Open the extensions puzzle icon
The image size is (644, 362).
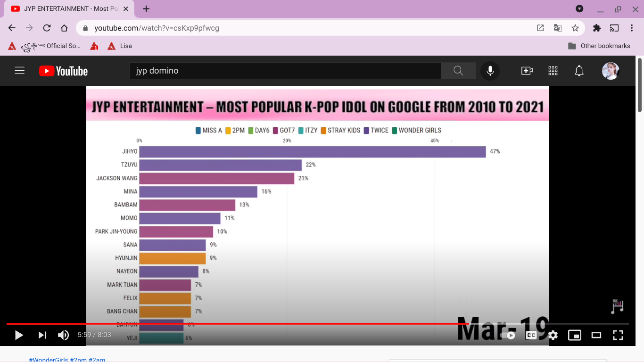pyautogui.click(x=597, y=28)
